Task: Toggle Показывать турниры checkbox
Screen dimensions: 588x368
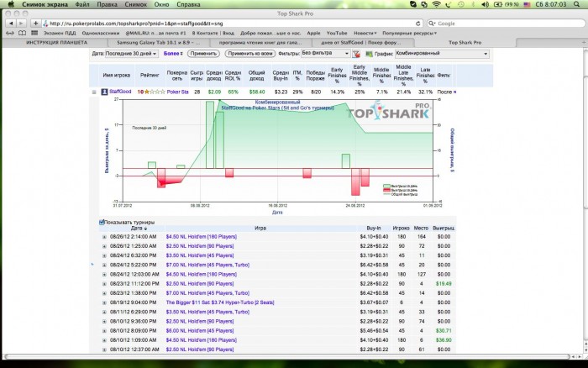Action: click(x=102, y=222)
